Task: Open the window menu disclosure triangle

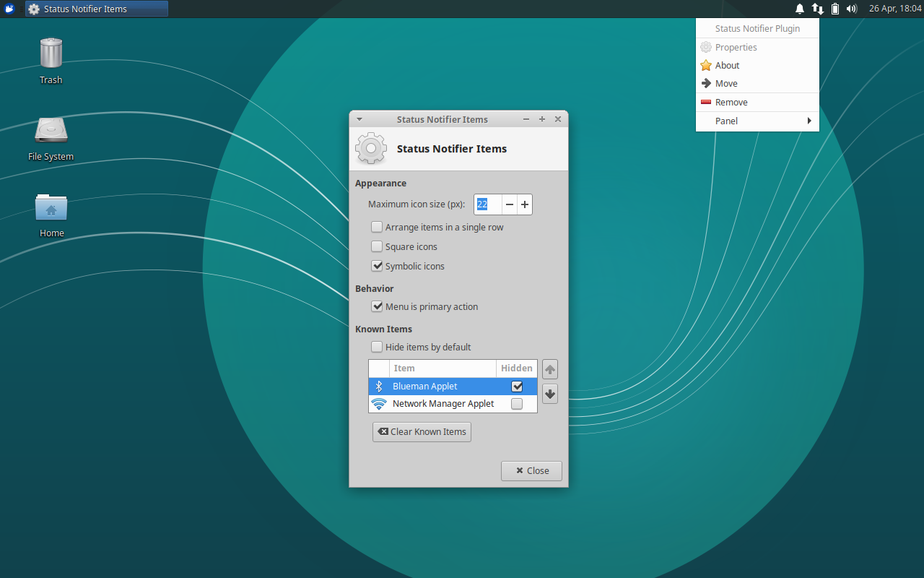Action: pos(359,118)
